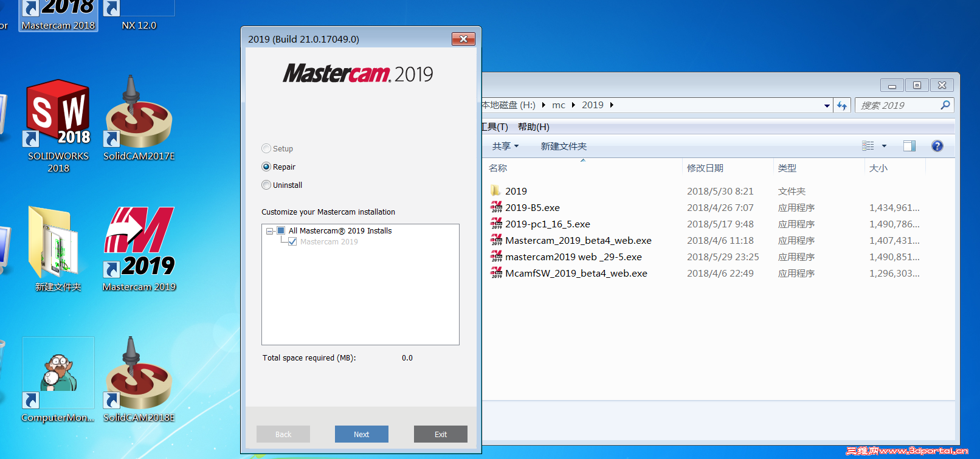Screen dimensions: 980x459
Task: Click the Exit button in installer
Action: (x=441, y=434)
